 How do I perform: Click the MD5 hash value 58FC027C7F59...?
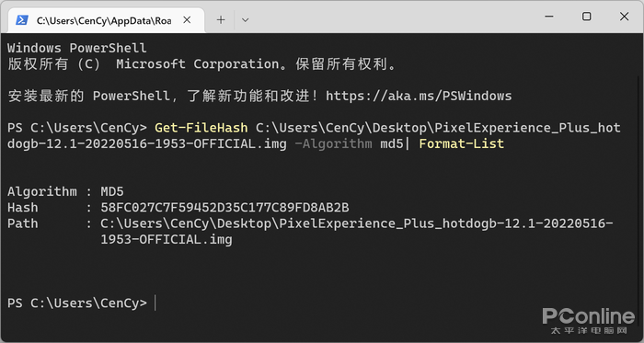pyautogui.click(x=224, y=208)
